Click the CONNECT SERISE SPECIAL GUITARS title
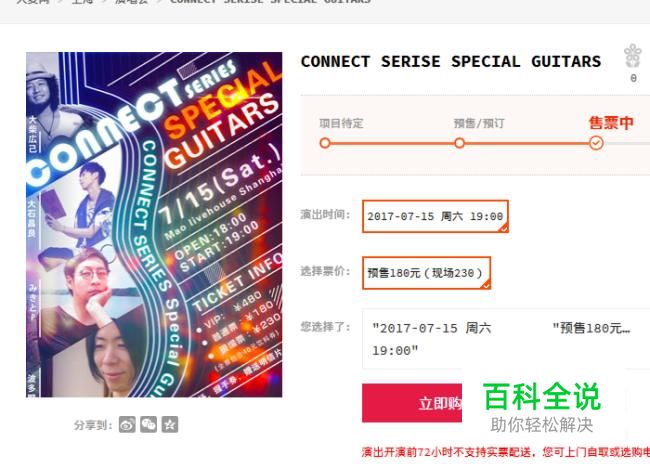The height and width of the screenshot is (468, 650). click(x=451, y=62)
